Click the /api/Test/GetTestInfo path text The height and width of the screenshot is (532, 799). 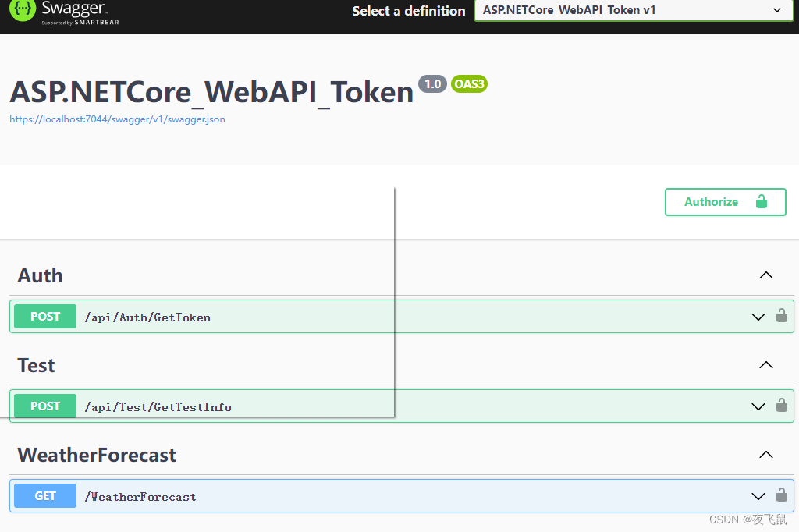158,407
